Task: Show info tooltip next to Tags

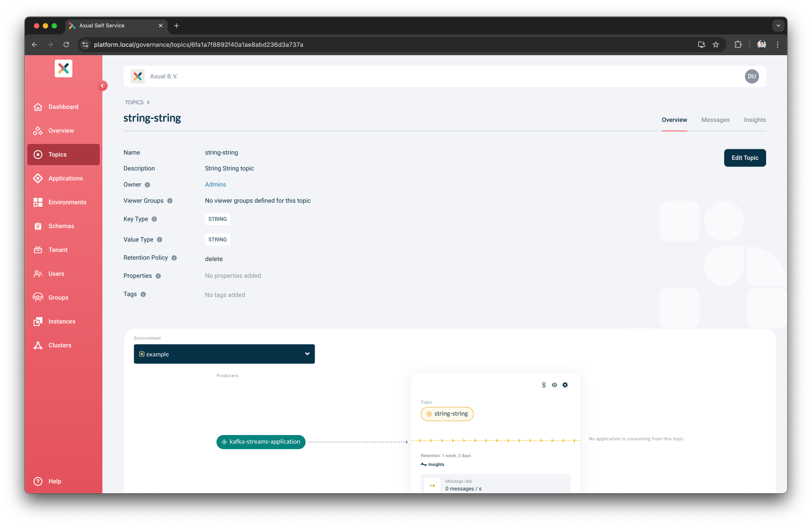Action: pyautogui.click(x=143, y=295)
